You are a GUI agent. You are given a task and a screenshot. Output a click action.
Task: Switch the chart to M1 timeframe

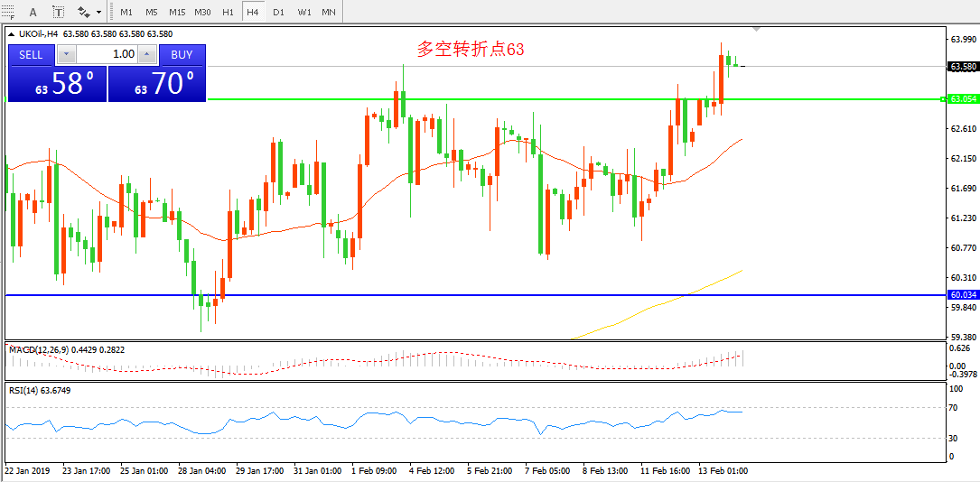coord(126,12)
